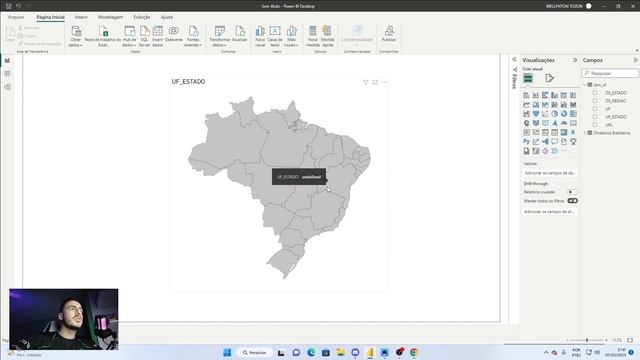Screen dimensions: 640x360
Task: Adjust the zoom slider in status bar
Action: click(x=587, y=340)
